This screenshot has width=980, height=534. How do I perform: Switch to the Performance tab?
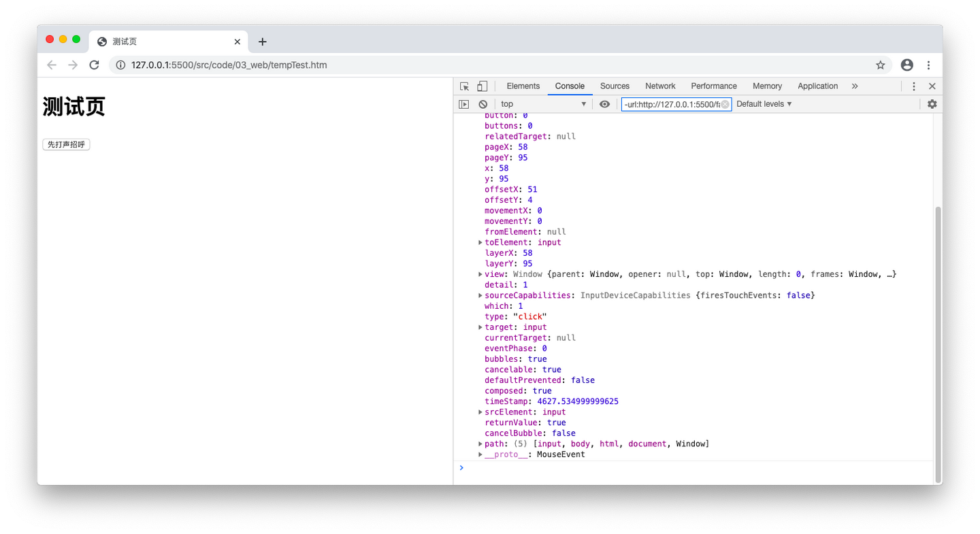pos(714,86)
